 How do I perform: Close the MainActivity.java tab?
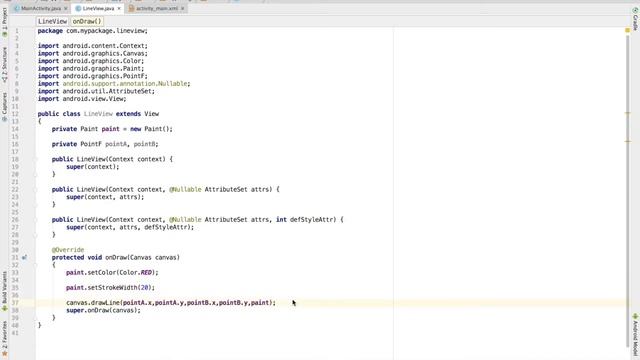(x=66, y=8)
